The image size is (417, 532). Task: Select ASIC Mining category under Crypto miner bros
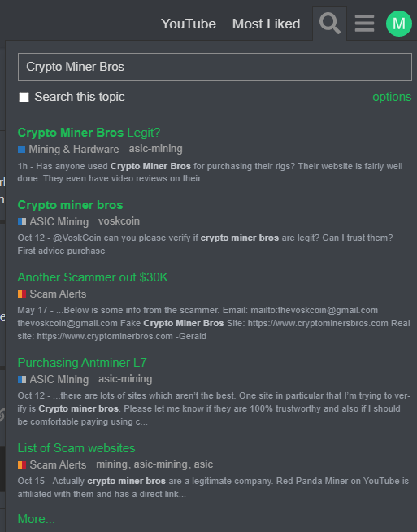[53, 221]
